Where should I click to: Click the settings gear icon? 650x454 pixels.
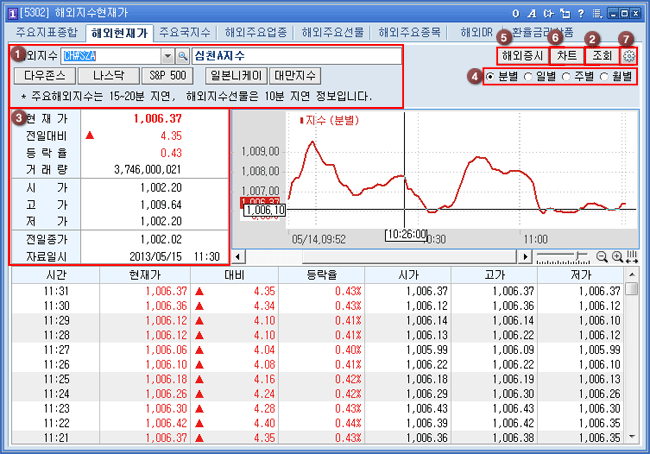click(628, 56)
